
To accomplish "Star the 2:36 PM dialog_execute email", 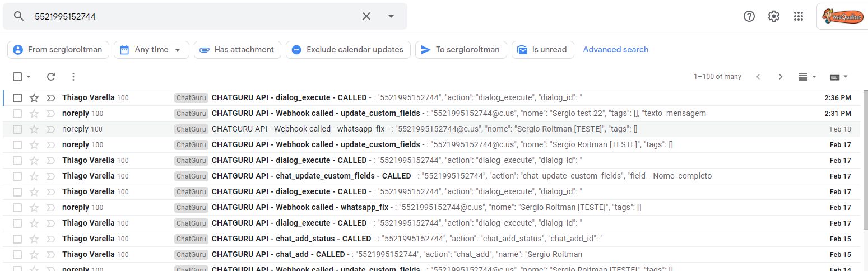I will pos(34,98).
